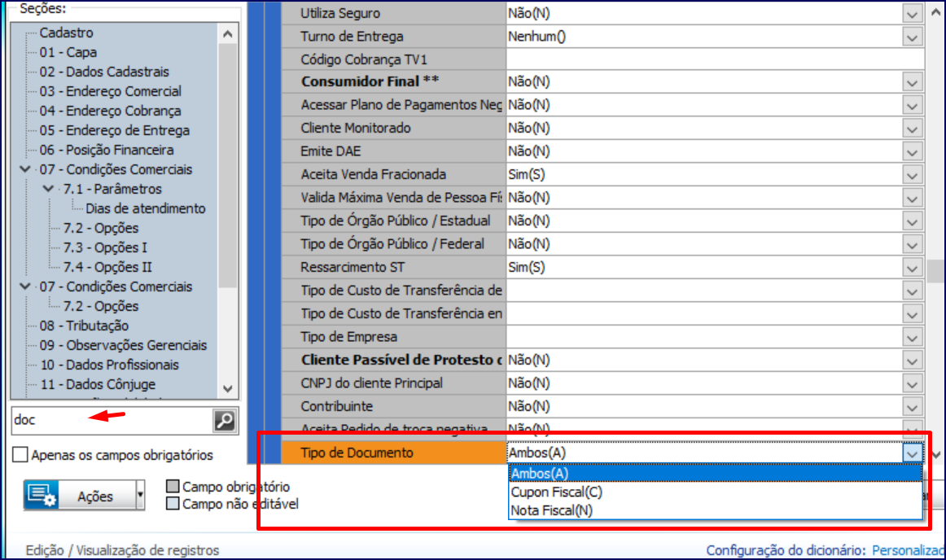Image resolution: width=946 pixels, height=560 pixels.
Task: Open the CNPJ do cliente Principal dropdown
Action: point(912,384)
